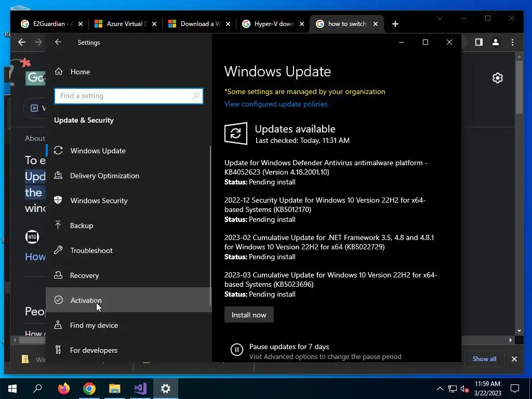Open a new Chrome tab
This screenshot has width=532, height=399.
pyautogui.click(x=395, y=24)
